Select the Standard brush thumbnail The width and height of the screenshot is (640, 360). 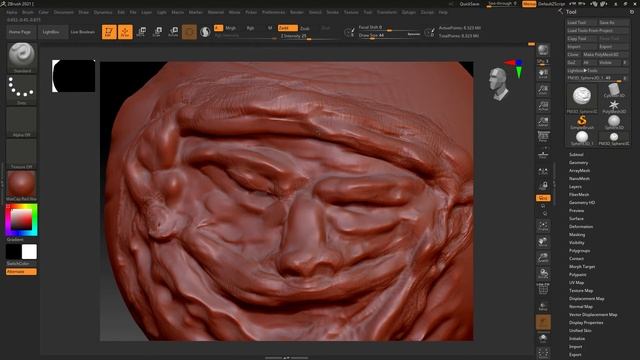tap(22, 58)
